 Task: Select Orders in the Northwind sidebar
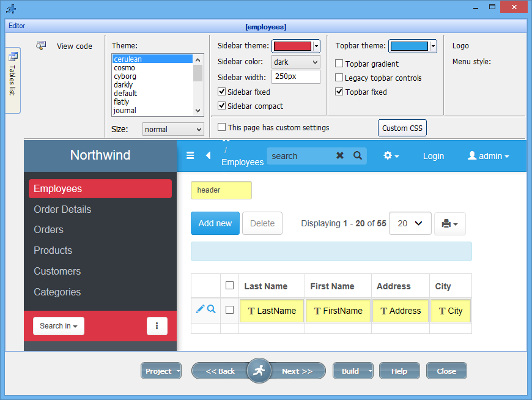click(49, 230)
